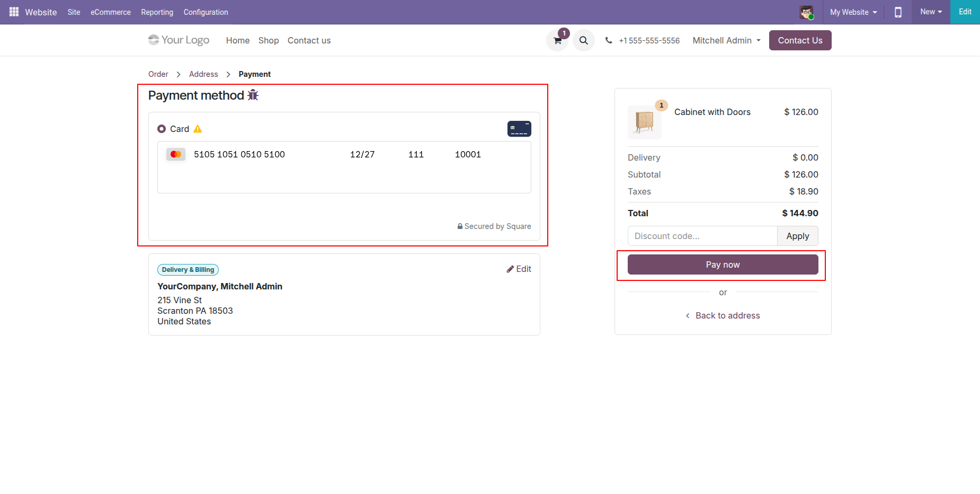980x494 pixels.
Task: Navigate to the Shop page
Action: (x=269, y=40)
